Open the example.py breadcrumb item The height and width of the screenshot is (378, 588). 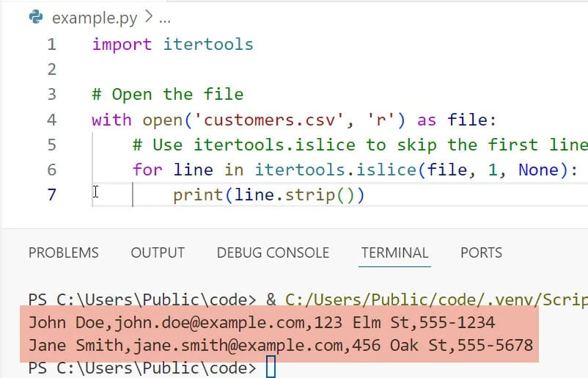tap(92, 18)
